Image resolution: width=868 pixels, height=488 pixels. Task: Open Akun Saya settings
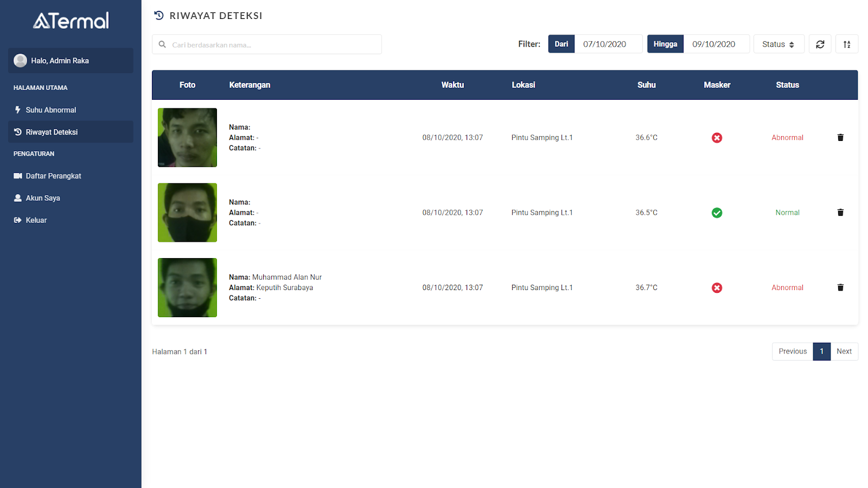[x=43, y=198]
